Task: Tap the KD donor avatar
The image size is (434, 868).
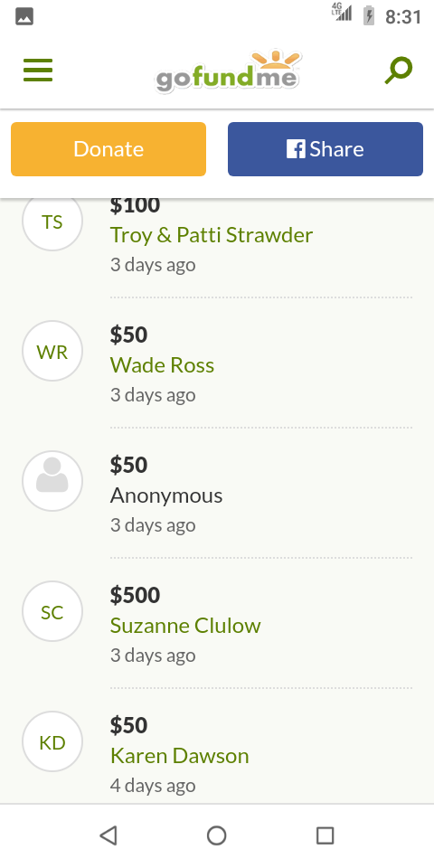Action: click(52, 741)
